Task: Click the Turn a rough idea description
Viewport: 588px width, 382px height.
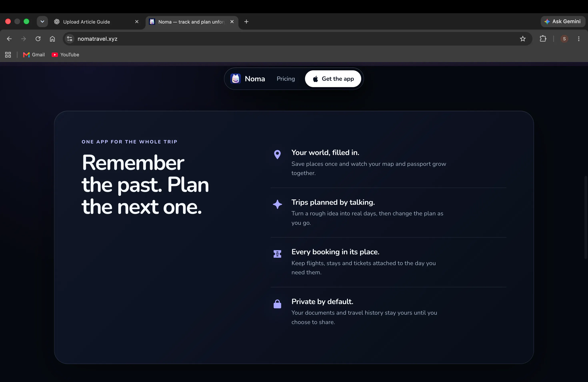Action: (367, 218)
